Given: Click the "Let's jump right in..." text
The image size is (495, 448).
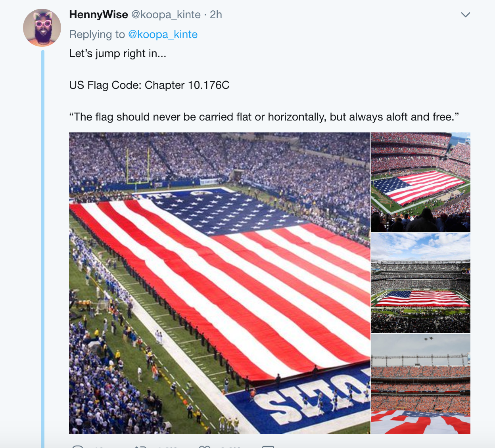Looking at the screenshot, I should 118,53.
